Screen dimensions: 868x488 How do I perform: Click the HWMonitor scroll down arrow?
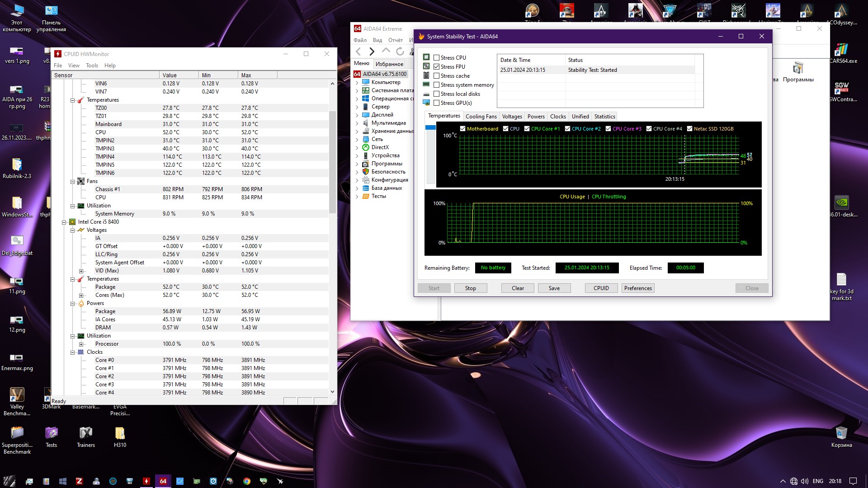pos(332,392)
